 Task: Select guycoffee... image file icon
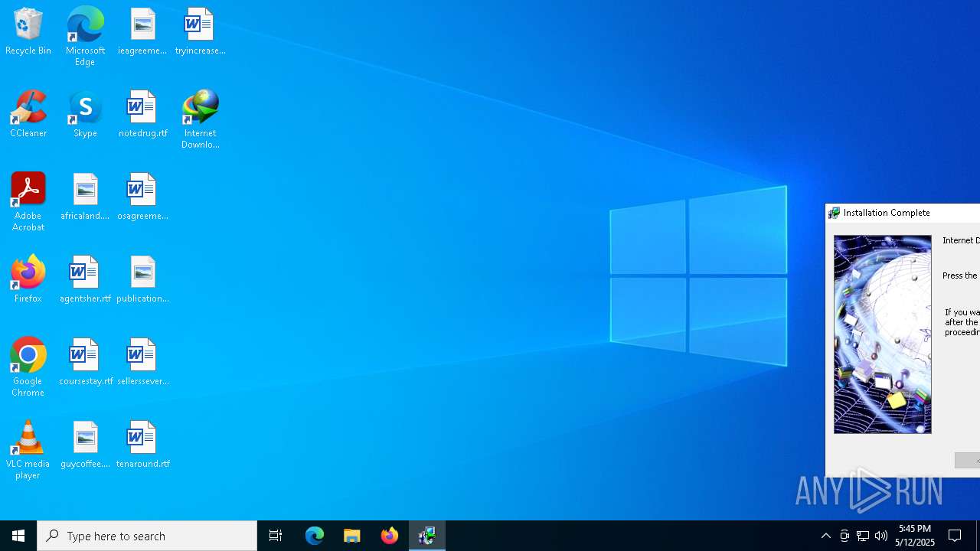(85, 445)
